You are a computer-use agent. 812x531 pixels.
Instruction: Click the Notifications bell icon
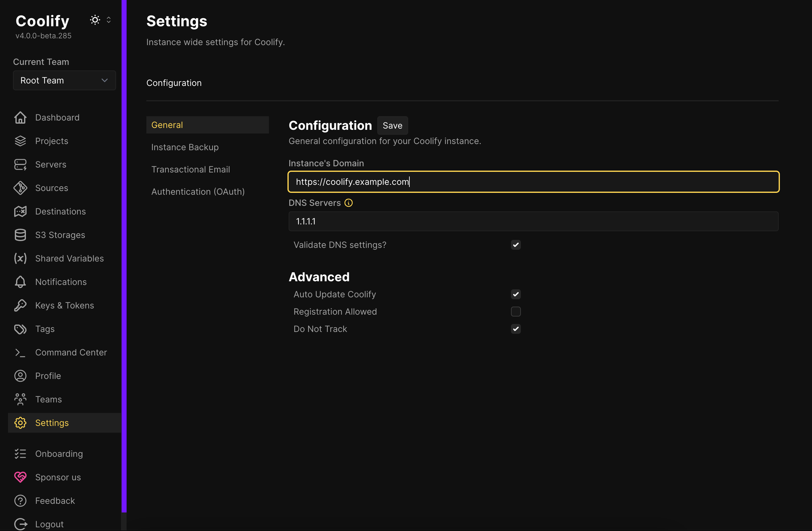(x=20, y=282)
